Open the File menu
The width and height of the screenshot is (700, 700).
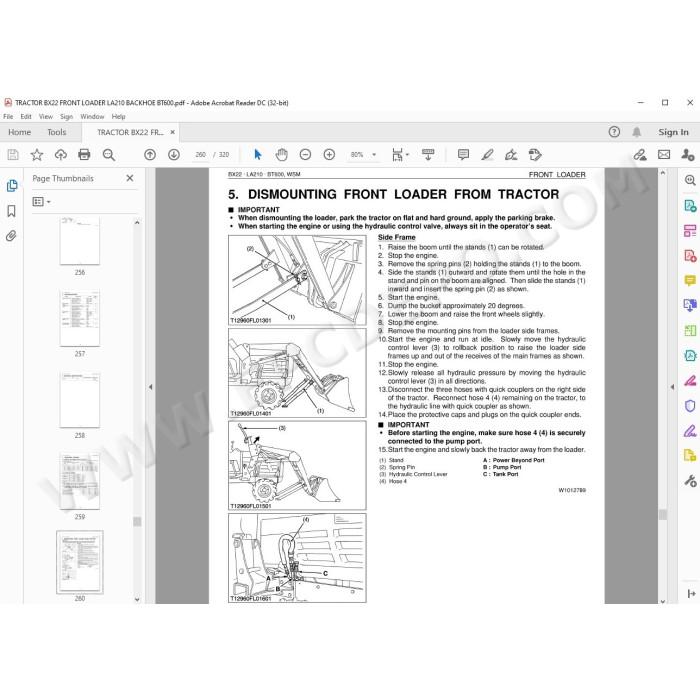tap(8, 117)
